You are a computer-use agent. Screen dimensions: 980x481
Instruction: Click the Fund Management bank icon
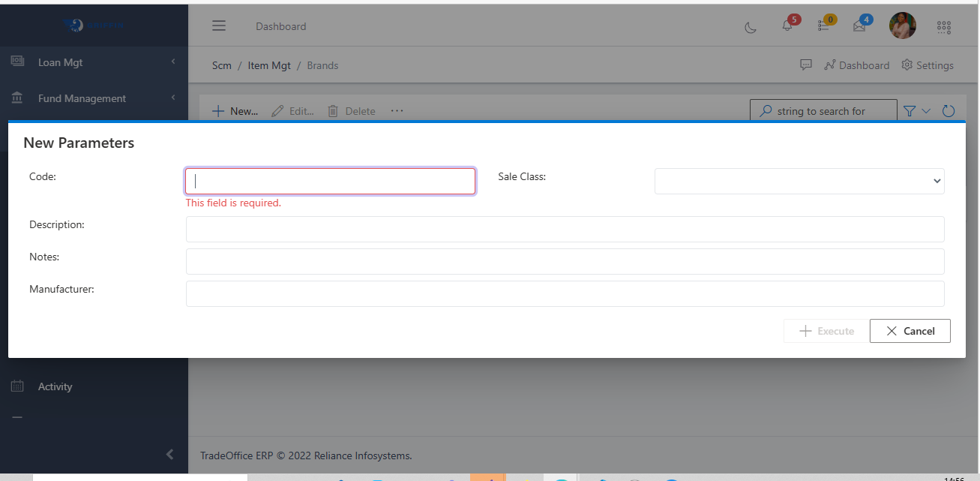pos(17,98)
